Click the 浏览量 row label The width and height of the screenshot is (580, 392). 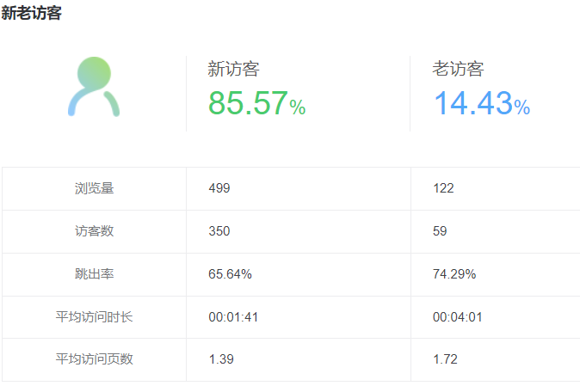click(x=94, y=188)
